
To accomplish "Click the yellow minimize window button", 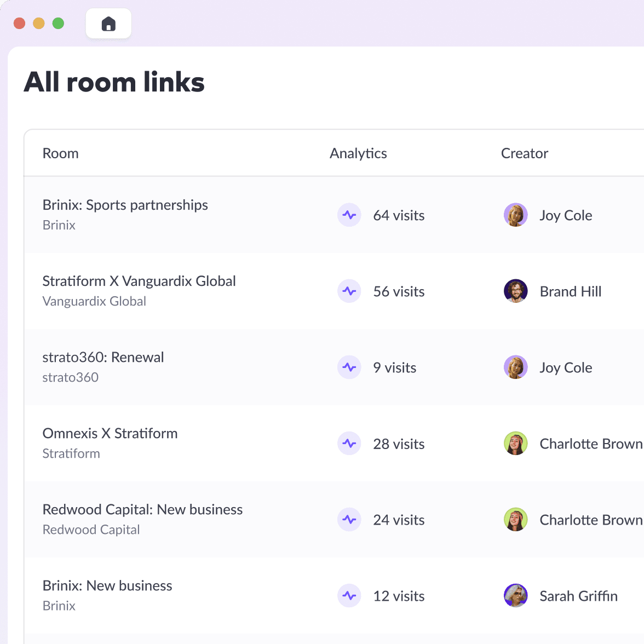I will click(x=38, y=24).
